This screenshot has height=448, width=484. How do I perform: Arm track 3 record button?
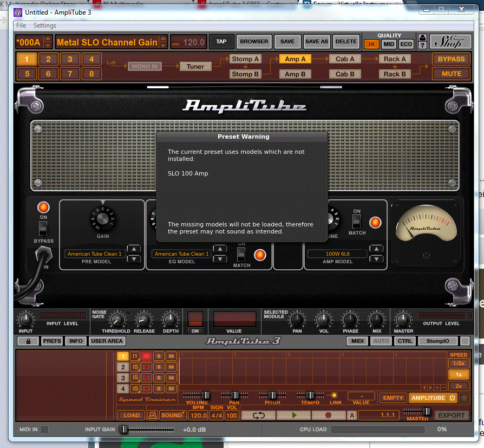[x=146, y=378]
